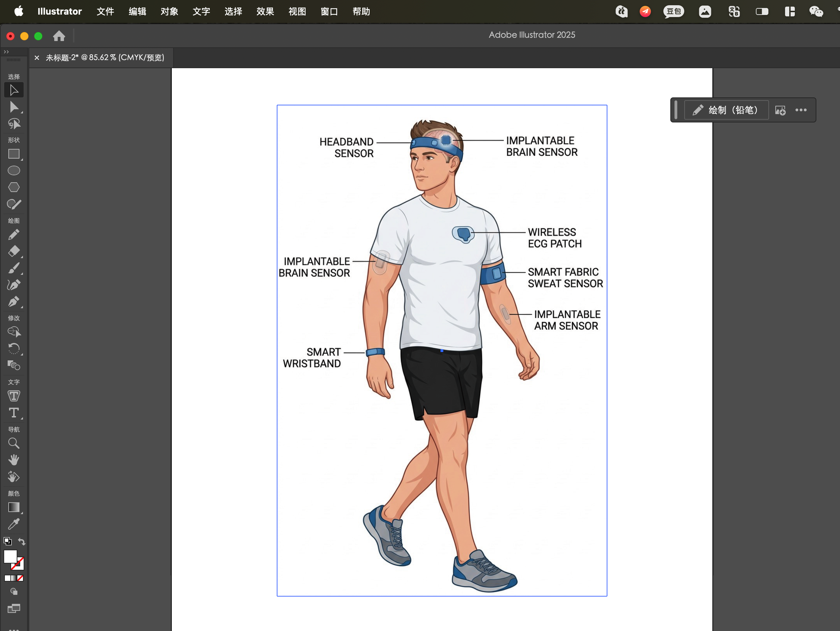Click the WeChat icon in menu bar
840x631 pixels.
tap(816, 11)
